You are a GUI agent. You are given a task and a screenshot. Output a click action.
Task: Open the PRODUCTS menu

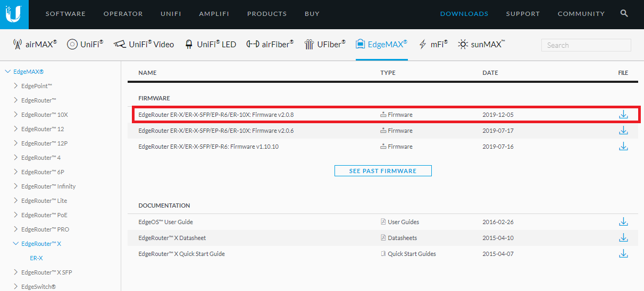tap(267, 14)
